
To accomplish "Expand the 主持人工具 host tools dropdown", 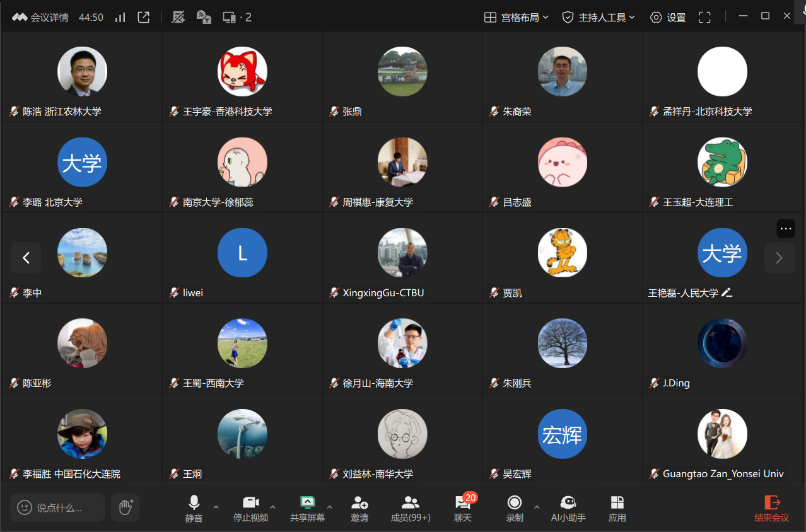I will point(599,18).
